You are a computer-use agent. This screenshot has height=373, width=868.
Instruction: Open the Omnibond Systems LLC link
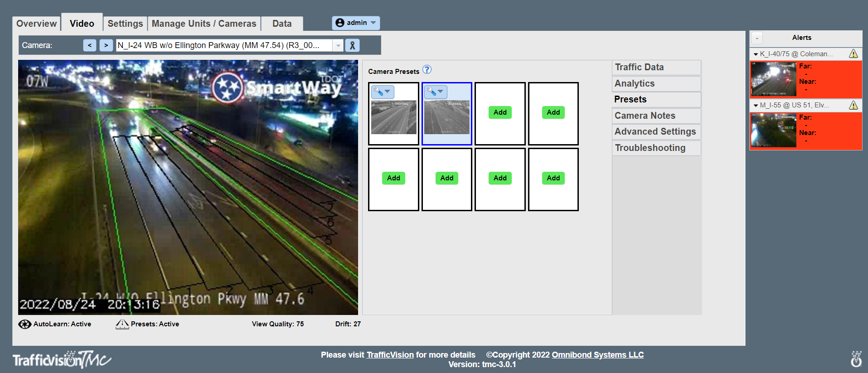pyautogui.click(x=597, y=355)
